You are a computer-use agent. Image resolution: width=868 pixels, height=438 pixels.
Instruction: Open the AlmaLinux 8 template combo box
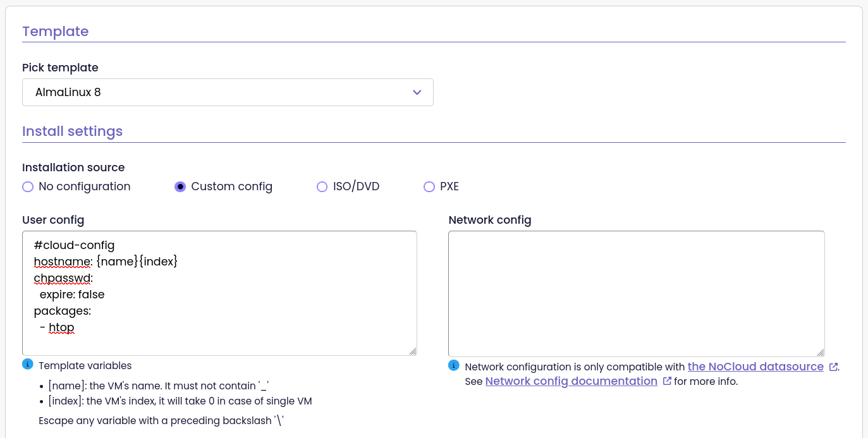tap(228, 92)
